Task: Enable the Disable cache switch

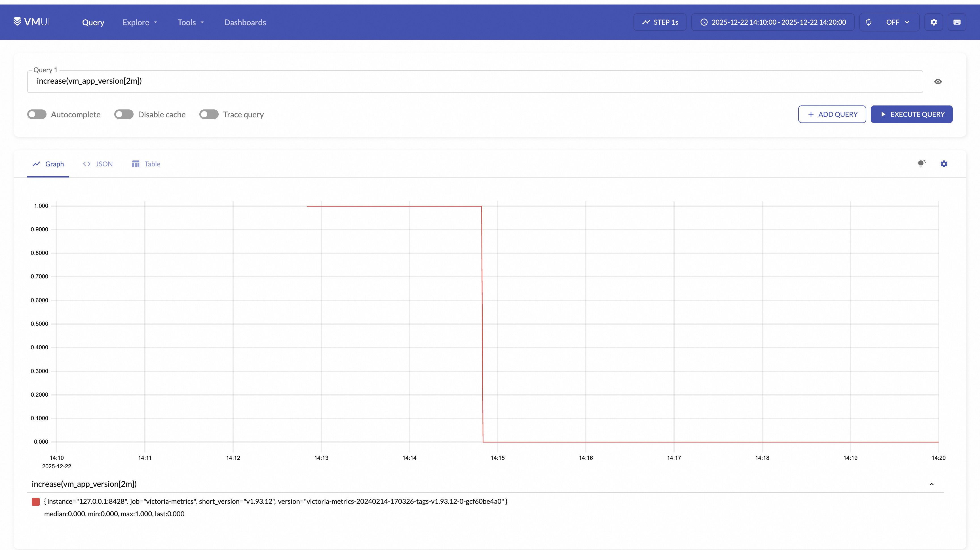Action: tap(124, 115)
